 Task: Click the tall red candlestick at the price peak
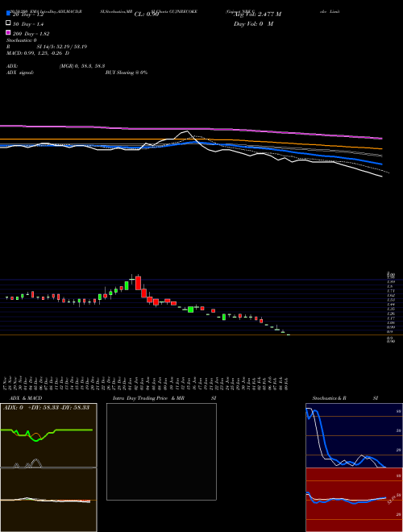[138, 283]
